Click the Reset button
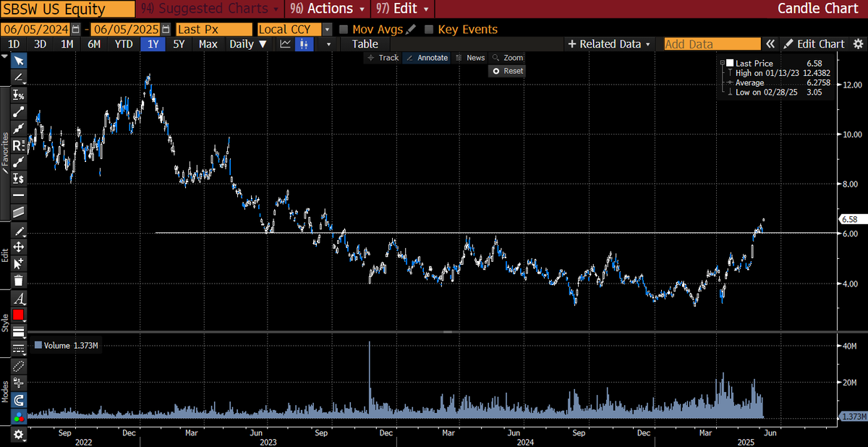 click(x=506, y=71)
